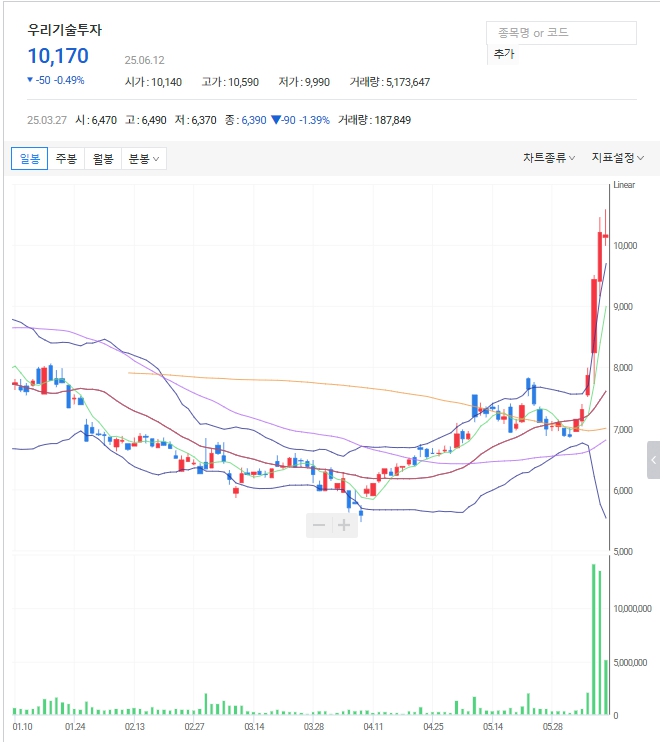Click the Linear scale label
Viewport: 672px width, 742px height.
click(624, 185)
